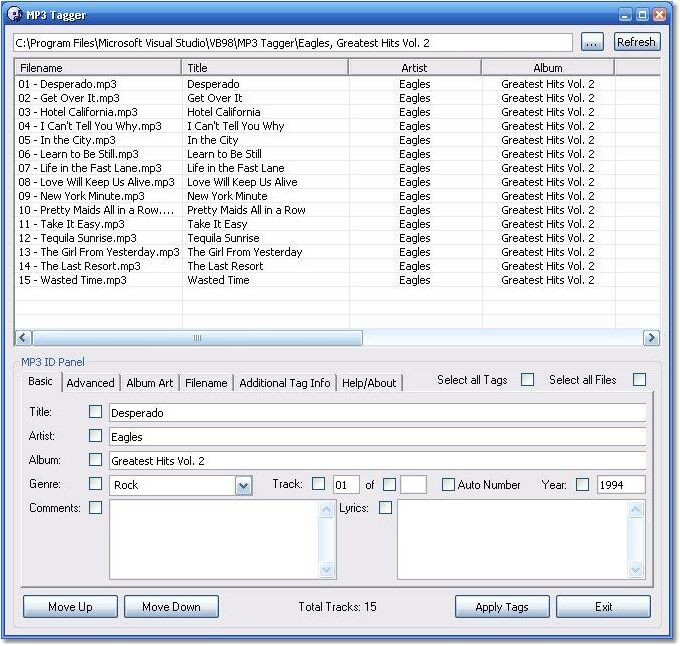Select file 06 - Learn to Be Still.mp3
This screenshot has height=646, width=680.
click(x=78, y=154)
